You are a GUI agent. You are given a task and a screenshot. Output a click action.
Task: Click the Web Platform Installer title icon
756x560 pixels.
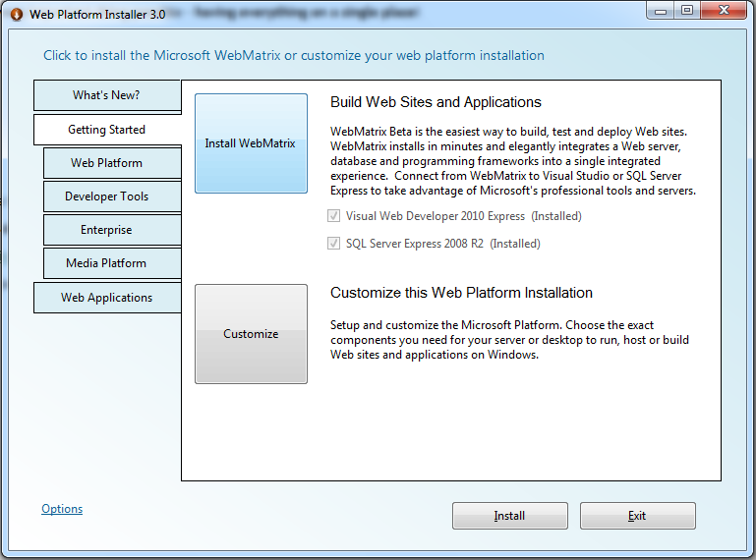[17, 15]
